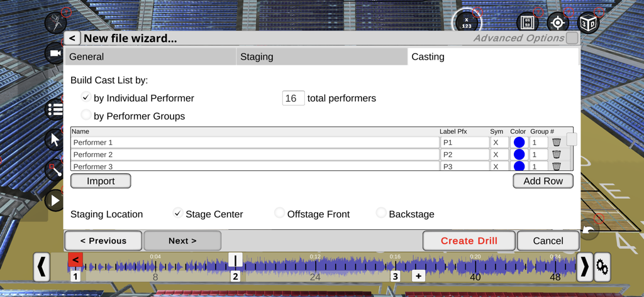Click the round play icon in sidebar
This screenshot has width=644, height=297.
(54, 200)
